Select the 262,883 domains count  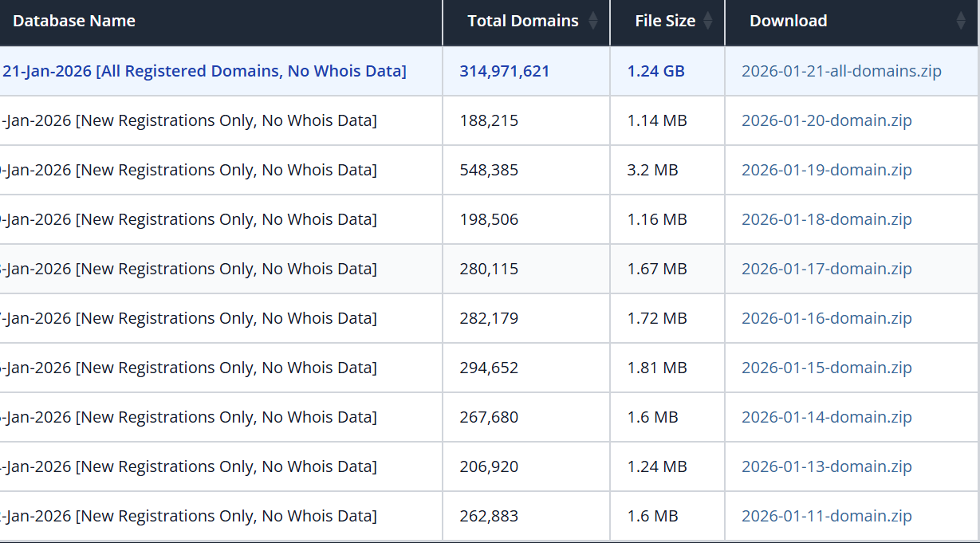[489, 516]
